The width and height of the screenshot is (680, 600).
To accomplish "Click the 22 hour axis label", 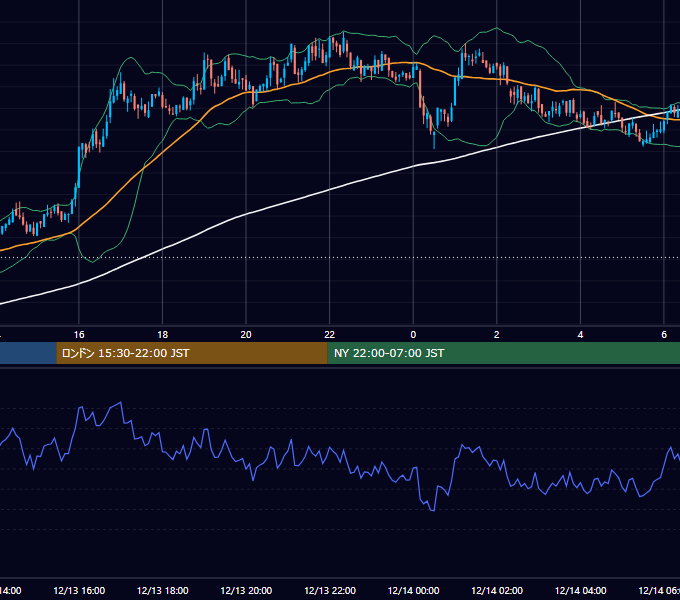I will pos(330,335).
